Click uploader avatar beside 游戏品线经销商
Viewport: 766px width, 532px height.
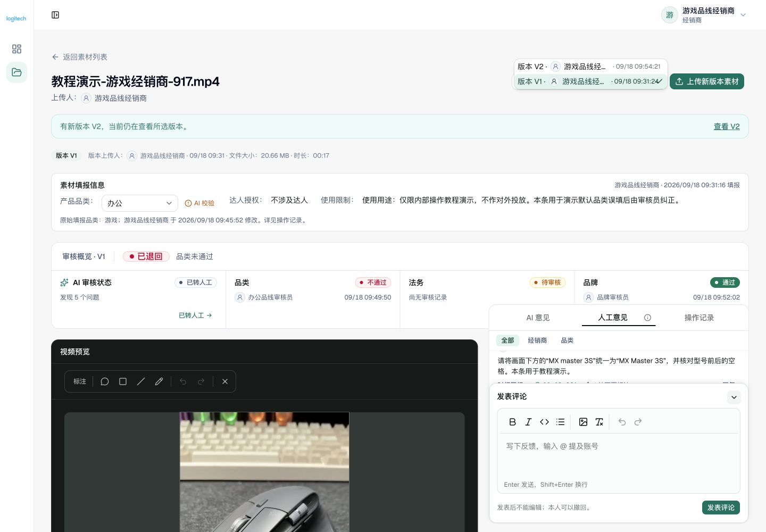click(86, 98)
